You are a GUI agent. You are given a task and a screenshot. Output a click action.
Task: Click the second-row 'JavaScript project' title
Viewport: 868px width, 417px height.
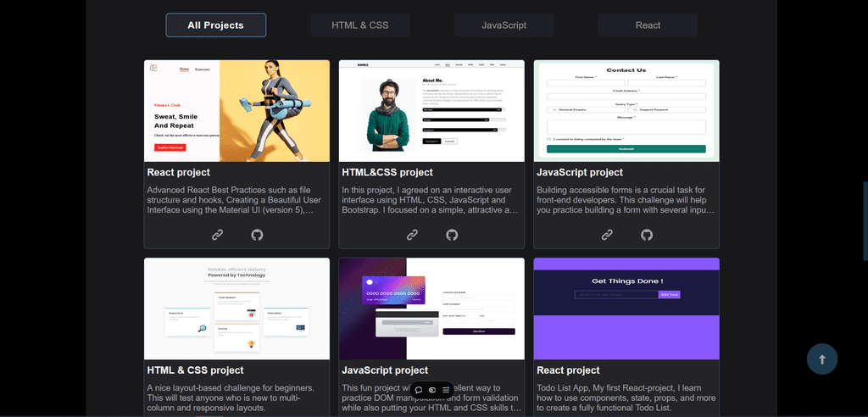point(385,370)
